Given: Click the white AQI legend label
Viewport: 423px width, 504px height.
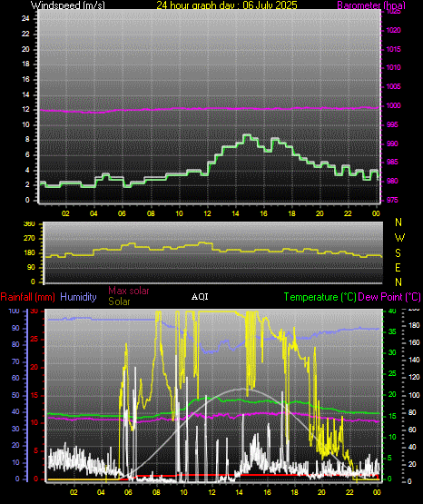Looking at the screenshot, I should (x=200, y=297).
